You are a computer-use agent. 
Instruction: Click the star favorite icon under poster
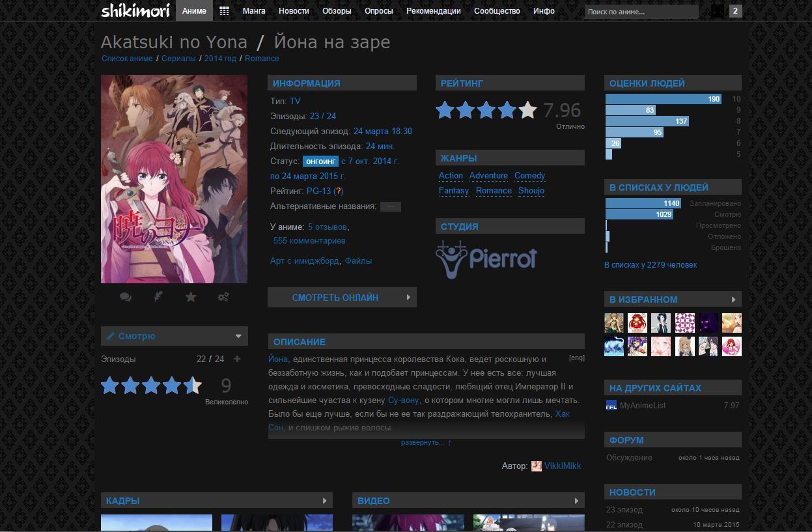coord(191,297)
